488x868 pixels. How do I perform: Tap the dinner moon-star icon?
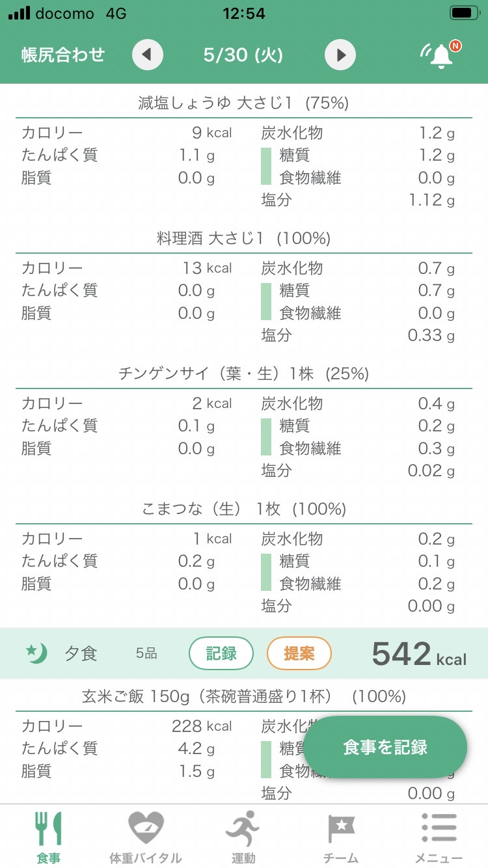(36, 653)
